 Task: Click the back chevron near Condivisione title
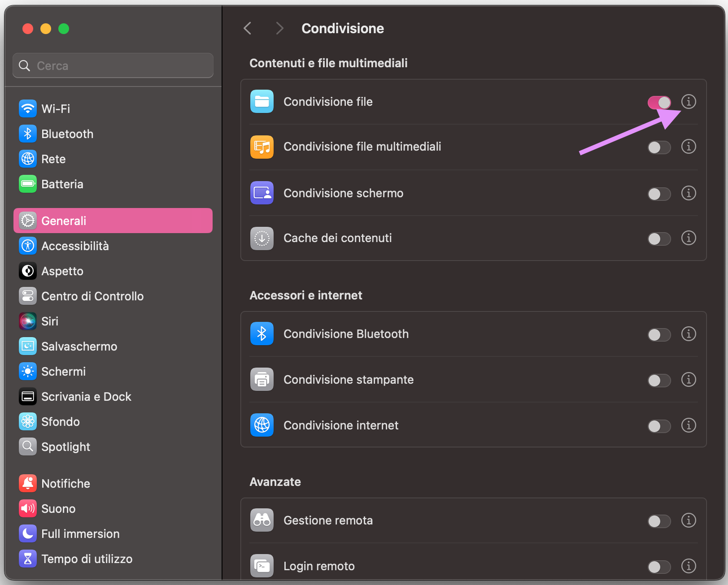point(247,28)
